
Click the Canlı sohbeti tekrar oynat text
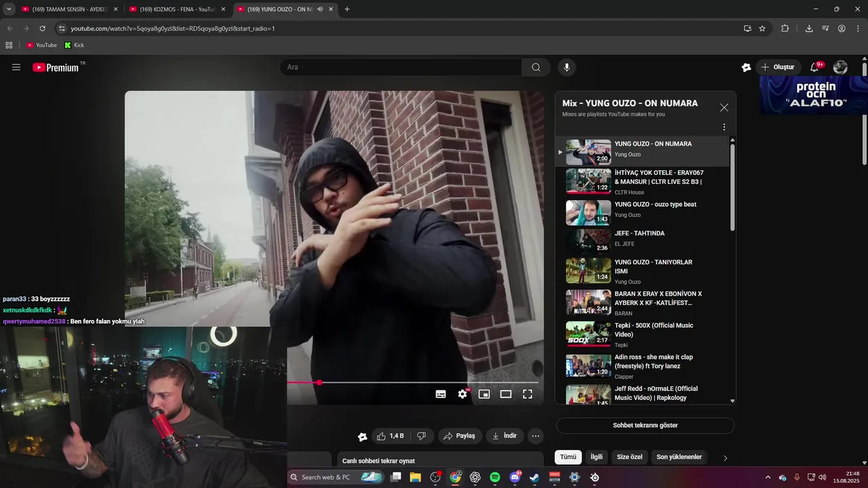coord(378,461)
